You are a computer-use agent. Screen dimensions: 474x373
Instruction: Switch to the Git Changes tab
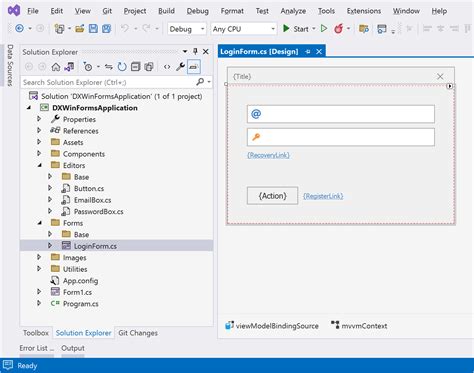tap(138, 333)
